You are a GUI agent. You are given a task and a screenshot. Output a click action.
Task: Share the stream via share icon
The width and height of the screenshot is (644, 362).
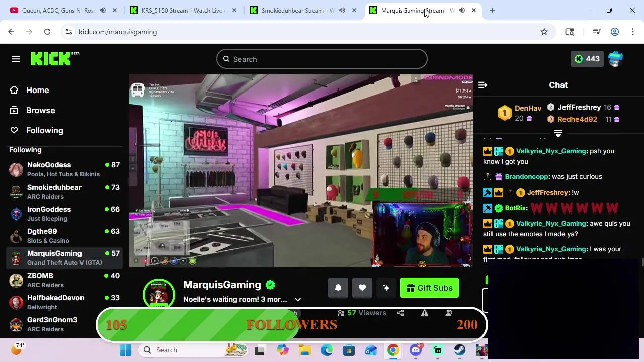[x=400, y=313]
